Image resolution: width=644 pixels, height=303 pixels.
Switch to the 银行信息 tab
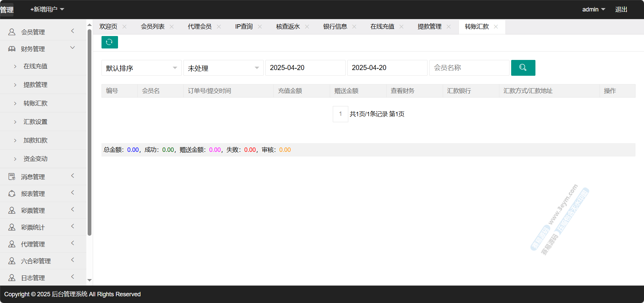tap(335, 27)
